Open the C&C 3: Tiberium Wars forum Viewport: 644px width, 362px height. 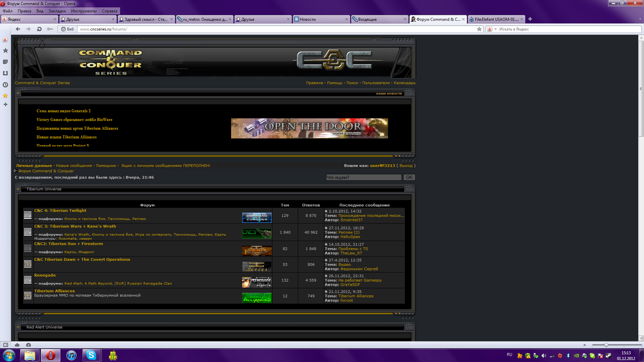tap(75, 226)
